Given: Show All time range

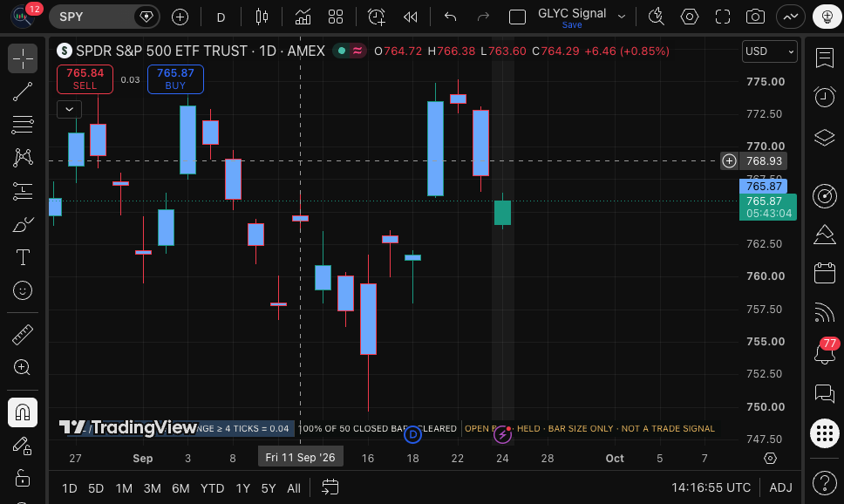Looking at the screenshot, I should [294, 488].
